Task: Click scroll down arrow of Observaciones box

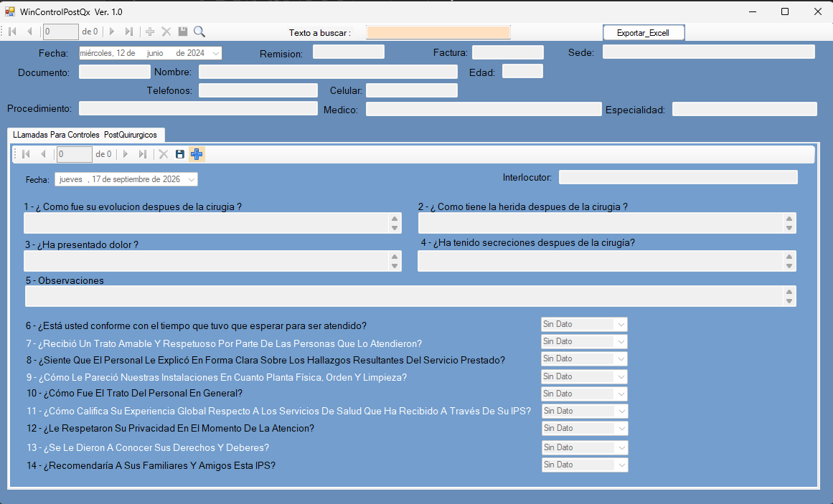Action: 789,301
